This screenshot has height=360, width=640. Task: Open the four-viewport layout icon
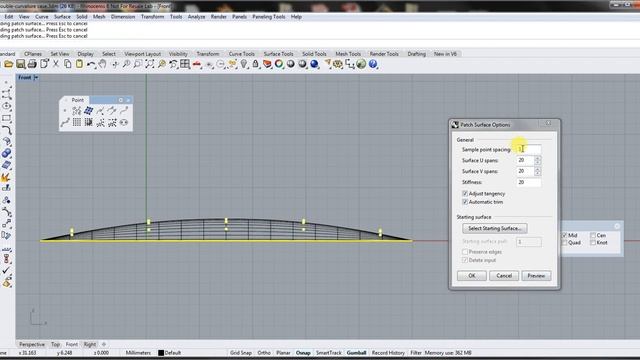pos(185,64)
